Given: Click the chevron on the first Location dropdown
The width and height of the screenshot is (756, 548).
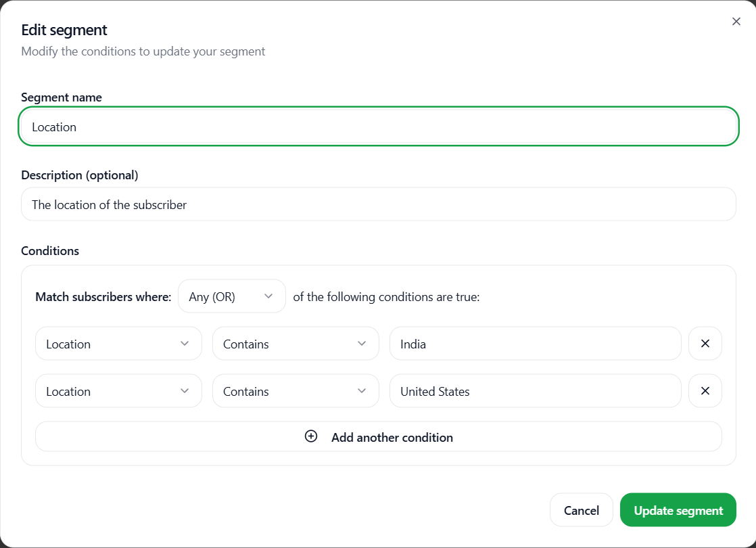Looking at the screenshot, I should point(184,344).
